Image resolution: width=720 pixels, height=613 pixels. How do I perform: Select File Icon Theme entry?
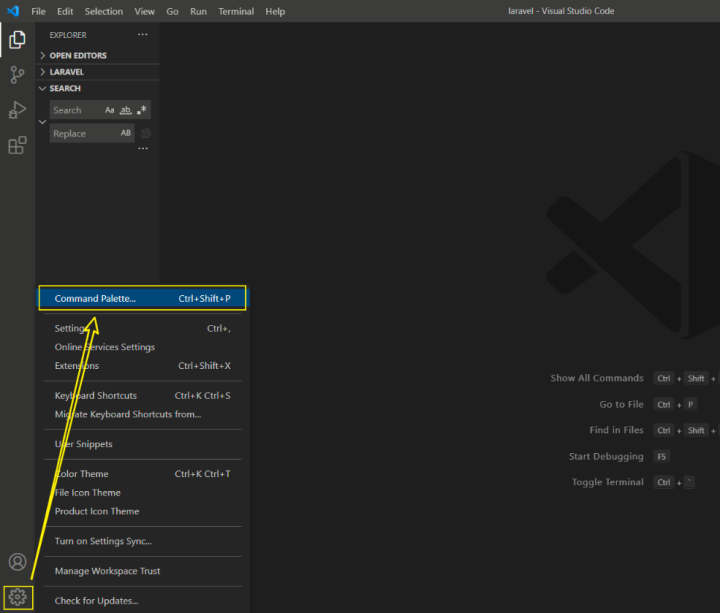tap(142, 493)
